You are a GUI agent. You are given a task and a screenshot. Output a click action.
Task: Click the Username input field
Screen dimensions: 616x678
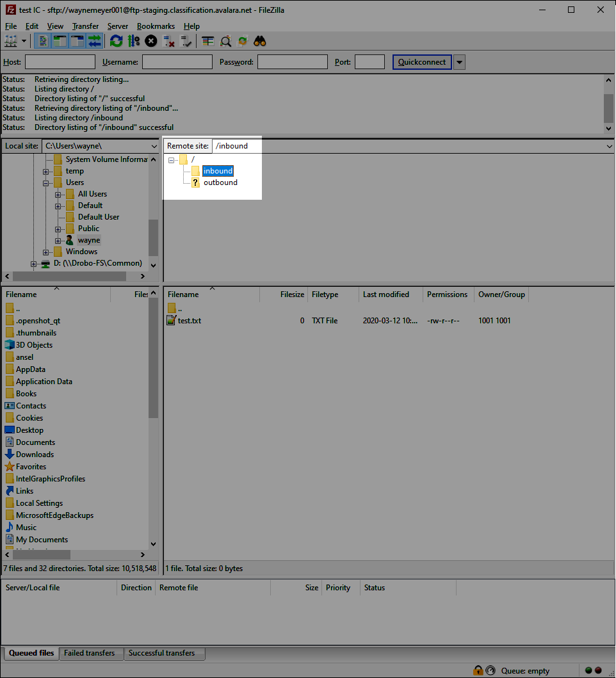tap(177, 62)
